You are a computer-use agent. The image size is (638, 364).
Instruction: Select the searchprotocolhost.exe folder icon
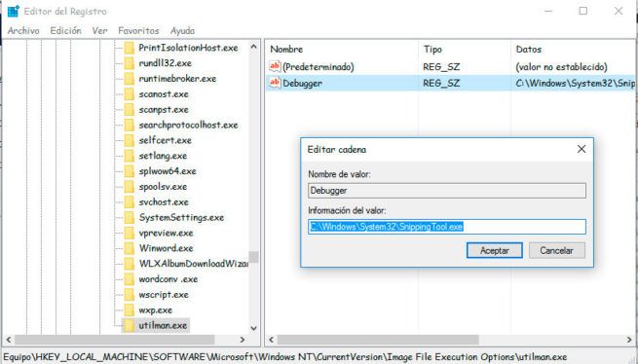(x=130, y=126)
